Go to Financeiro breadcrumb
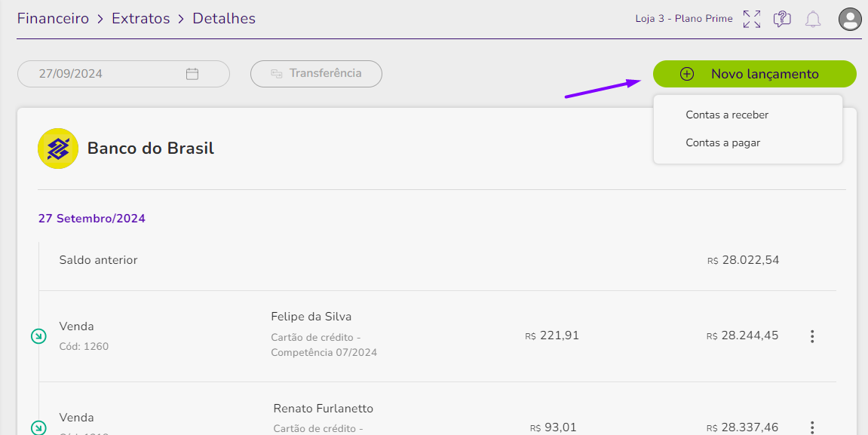Viewport: 868px width, 435px height. 53,18
